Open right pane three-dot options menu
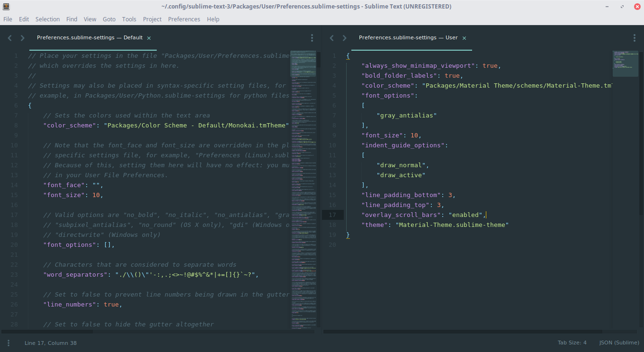644x352 pixels. pyautogui.click(x=635, y=38)
